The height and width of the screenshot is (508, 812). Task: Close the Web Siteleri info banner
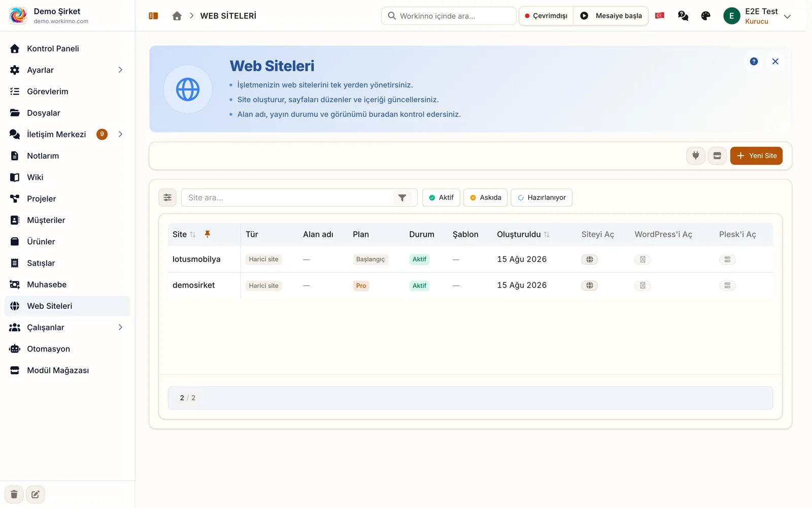click(775, 61)
